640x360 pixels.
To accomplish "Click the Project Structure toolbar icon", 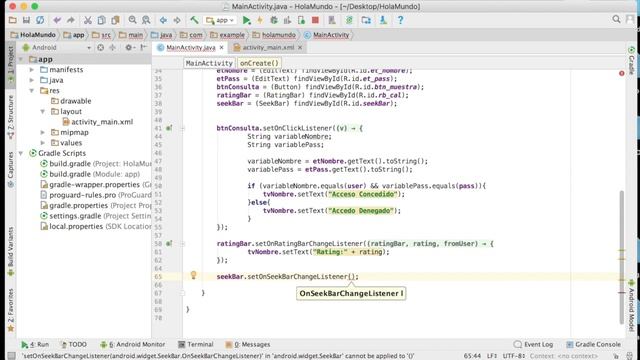I will coord(366,20).
